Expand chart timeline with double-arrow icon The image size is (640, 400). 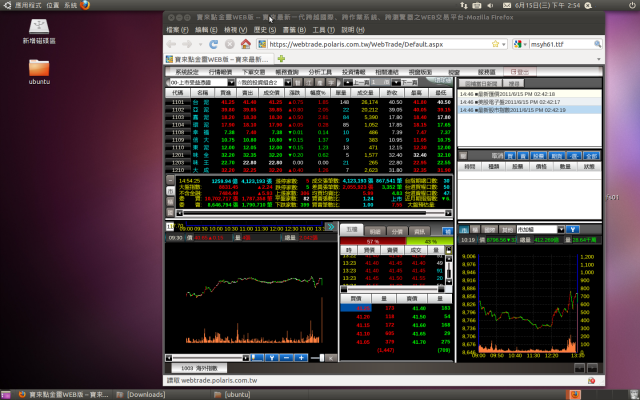[x=331, y=227]
